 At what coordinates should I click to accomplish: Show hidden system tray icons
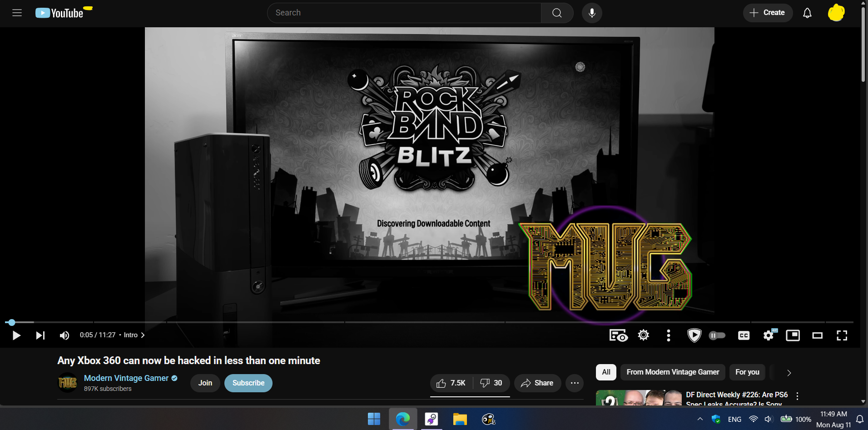(x=700, y=419)
